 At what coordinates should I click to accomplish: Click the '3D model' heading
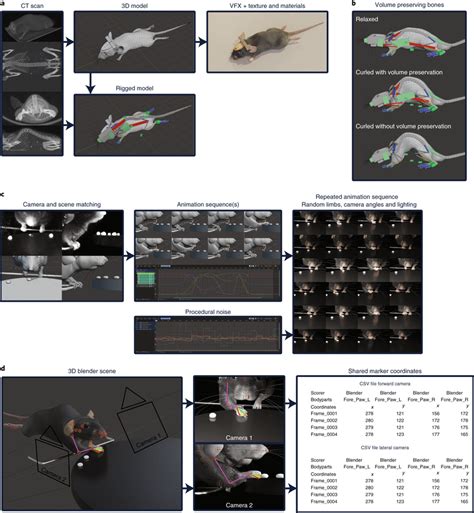tap(134, 6)
